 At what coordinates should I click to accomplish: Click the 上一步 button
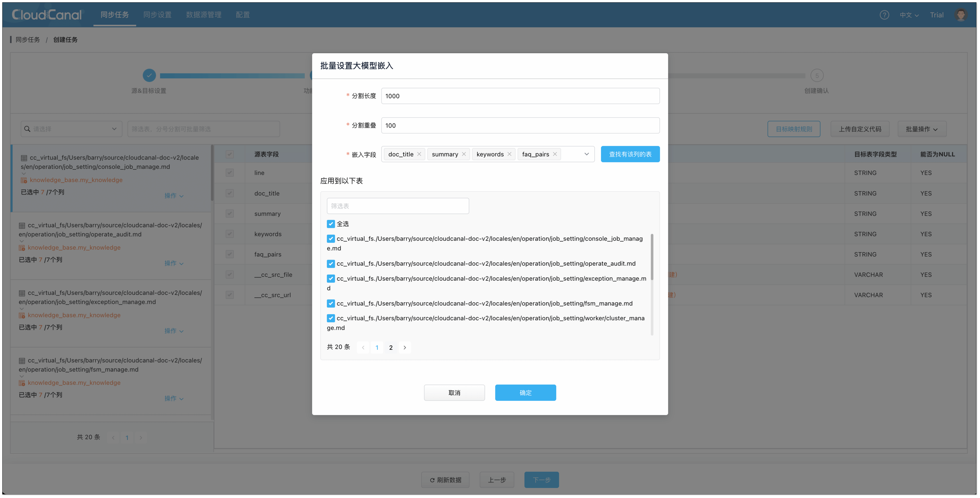point(497,480)
